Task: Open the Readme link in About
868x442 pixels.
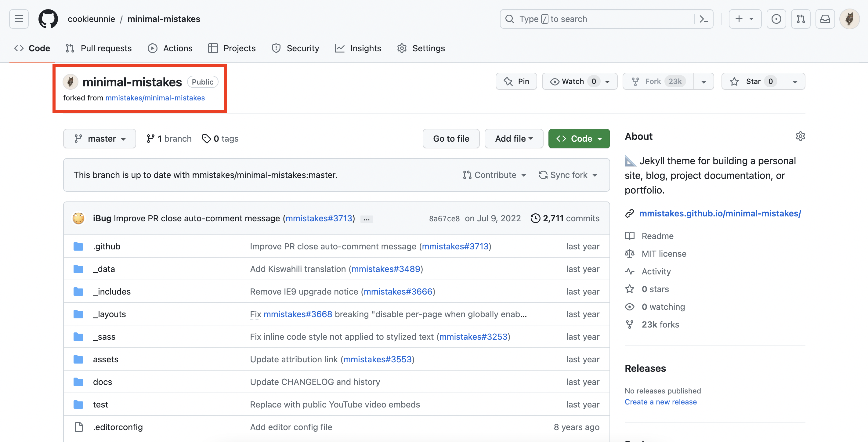Action: (649, 236)
